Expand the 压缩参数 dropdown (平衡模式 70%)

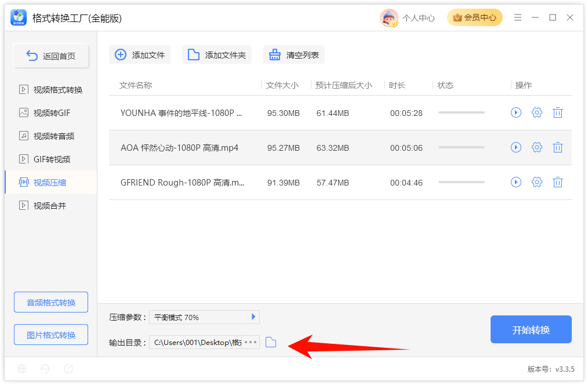[204, 317]
